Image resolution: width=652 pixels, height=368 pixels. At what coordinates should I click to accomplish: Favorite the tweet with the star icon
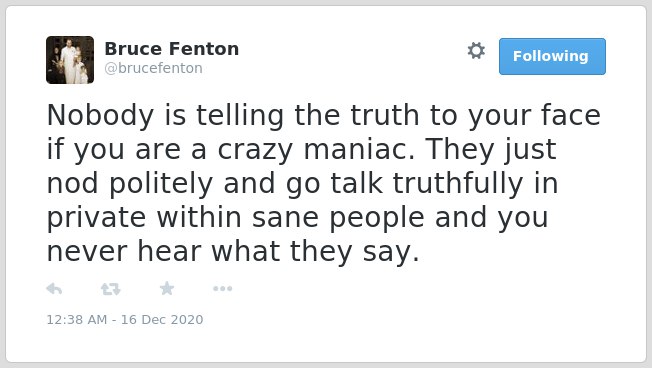pyautogui.click(x=167, y=288)
